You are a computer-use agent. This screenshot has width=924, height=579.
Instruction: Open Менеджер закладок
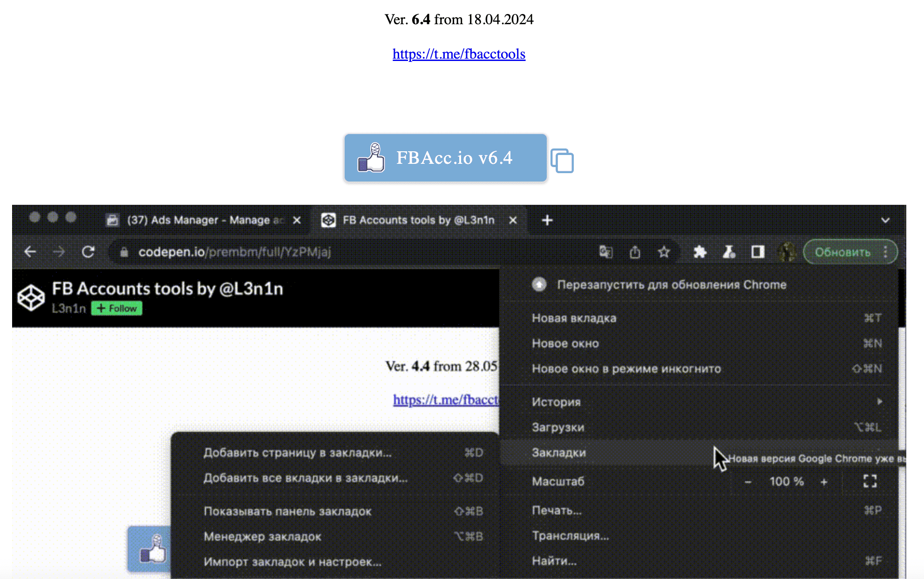[x=335, y=536]
